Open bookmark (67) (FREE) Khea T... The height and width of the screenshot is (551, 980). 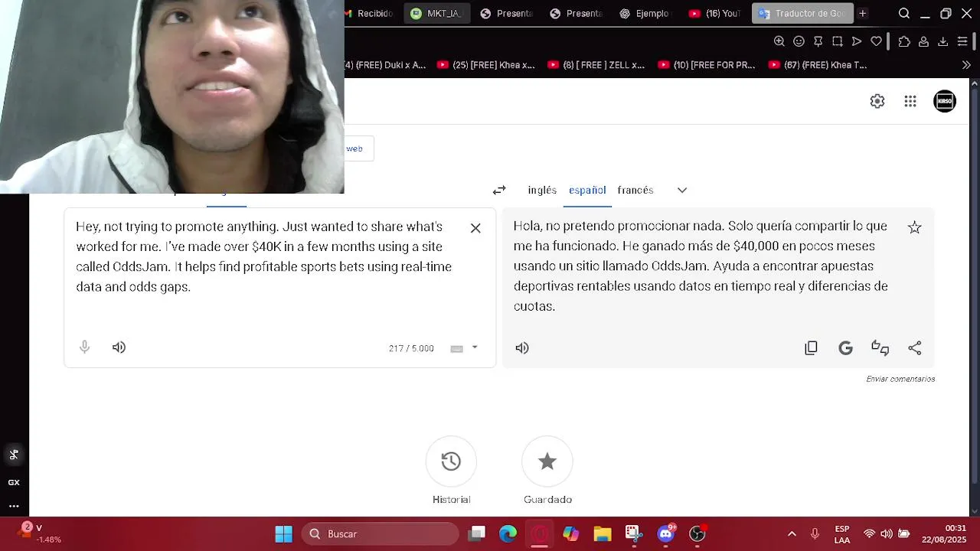pyautogui.click(x=818, y=65)
